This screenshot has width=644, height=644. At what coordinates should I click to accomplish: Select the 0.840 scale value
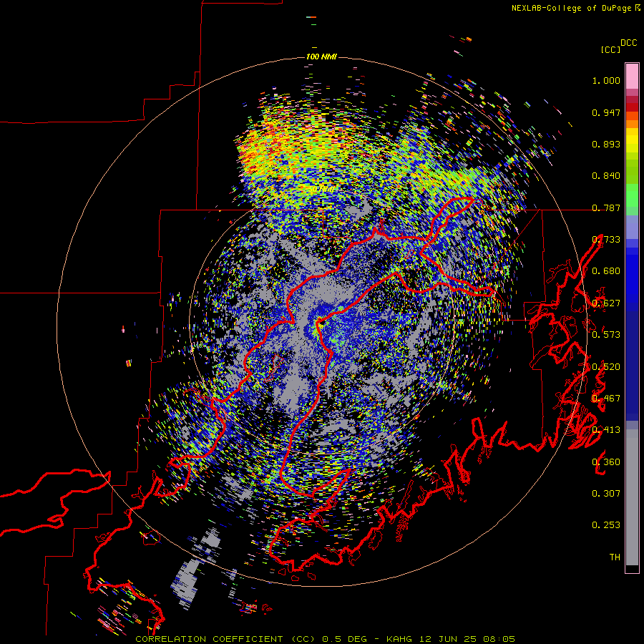[x=606, y=176]
